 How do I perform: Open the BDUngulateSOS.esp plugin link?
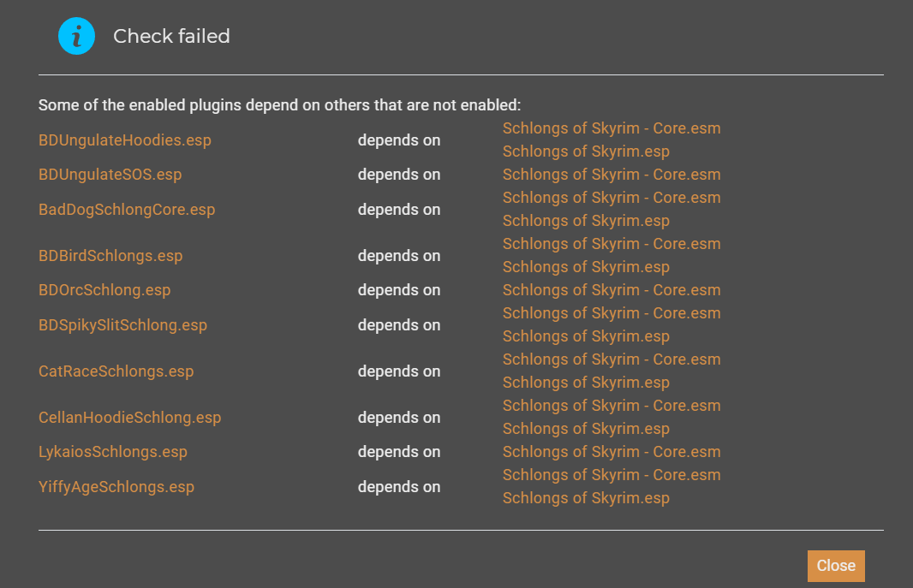(x=110, y=175)
